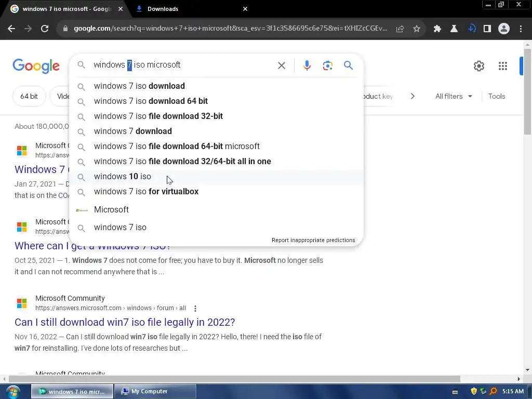Open the Chrome three-dot menu
The height and width of the screenshot is (399, 532).
521,29
